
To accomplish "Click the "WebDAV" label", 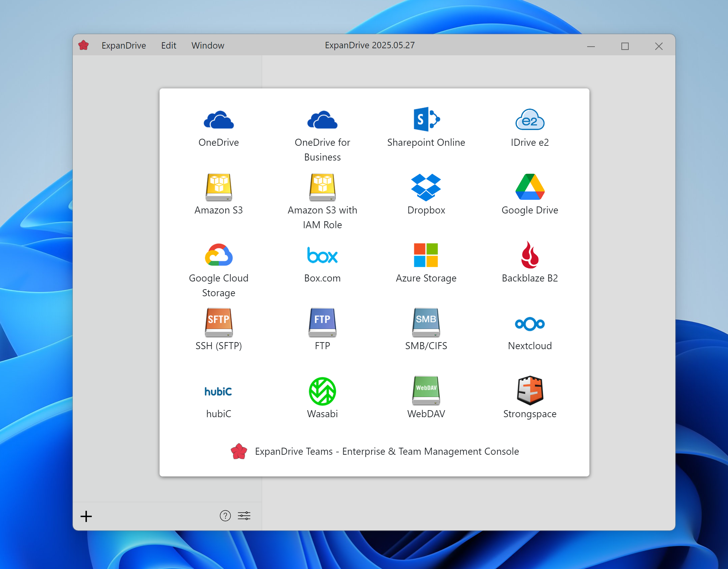I will click(426, 414).
